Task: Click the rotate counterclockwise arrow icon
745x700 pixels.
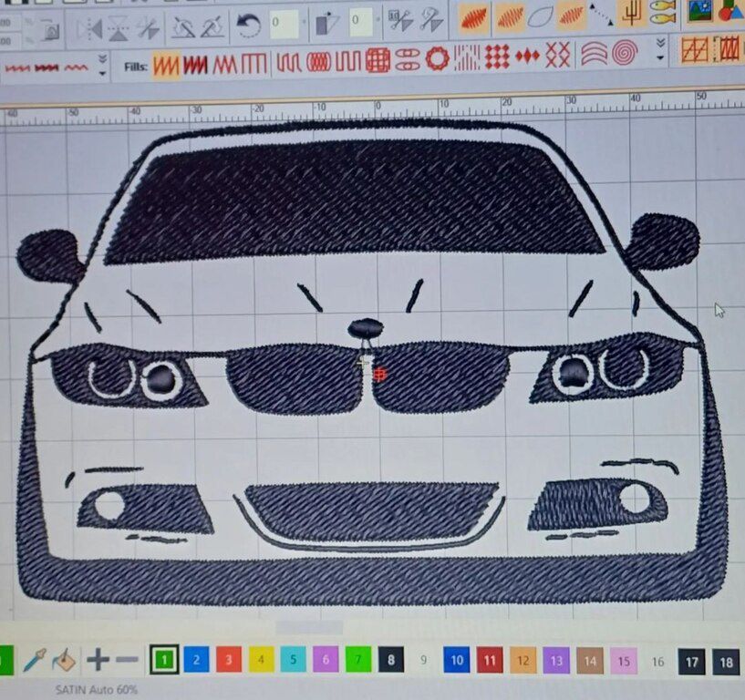Action: (x=249, y=25)
